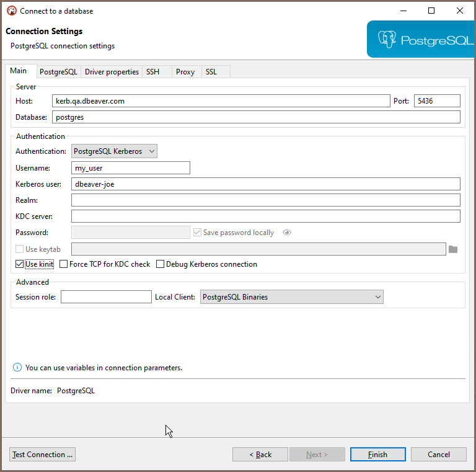
Task: Click the Session role input field
Action: pos(106,296)
